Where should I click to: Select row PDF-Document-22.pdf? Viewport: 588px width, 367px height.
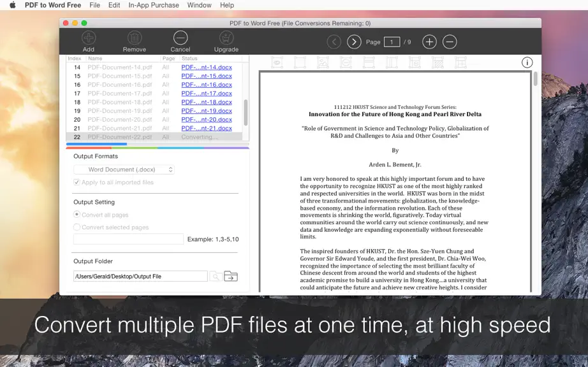154,137
